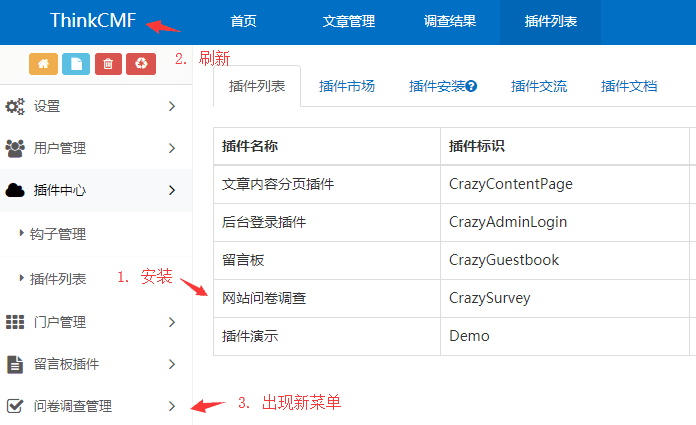Expand the 问卷调查管理 chevron
This screenshot has height=425, width=696.
coord(172,406)
